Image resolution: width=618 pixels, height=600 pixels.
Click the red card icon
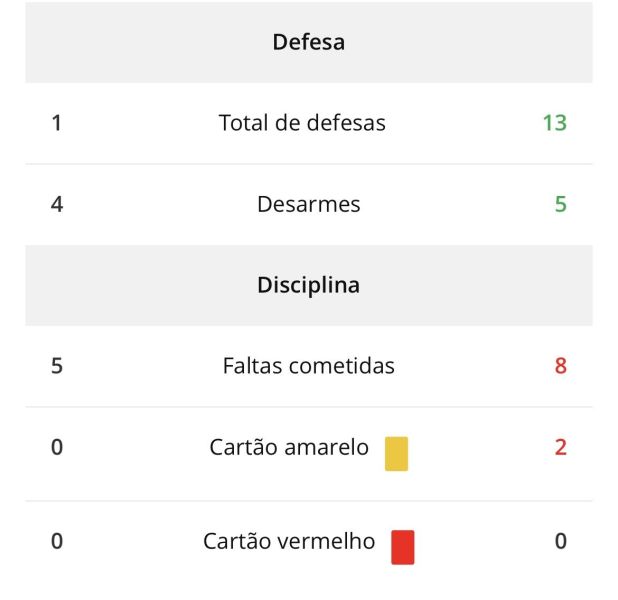tap(402, 547)
